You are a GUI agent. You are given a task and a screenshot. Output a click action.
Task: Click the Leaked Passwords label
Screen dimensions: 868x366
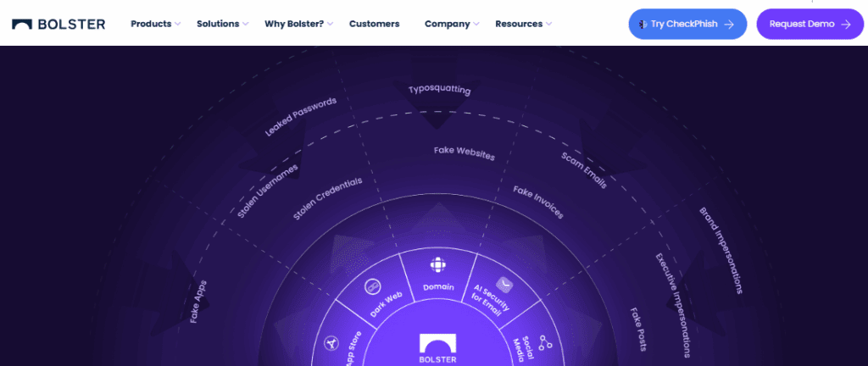tap(301, 117)
